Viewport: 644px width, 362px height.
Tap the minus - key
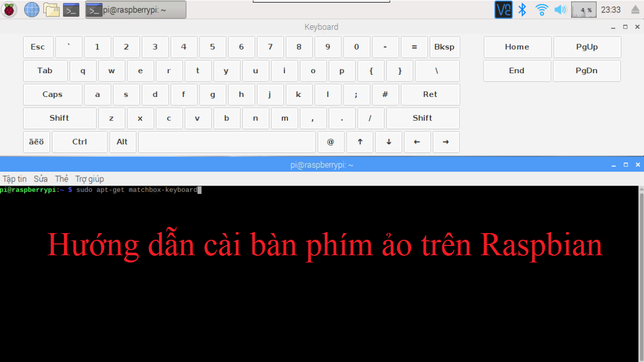(385, 47)
